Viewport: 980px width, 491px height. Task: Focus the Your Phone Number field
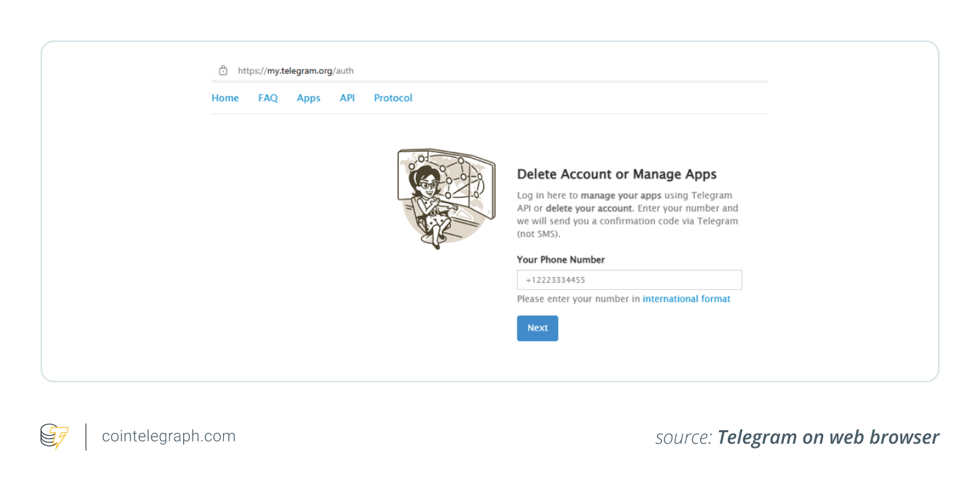coord(629,280)
